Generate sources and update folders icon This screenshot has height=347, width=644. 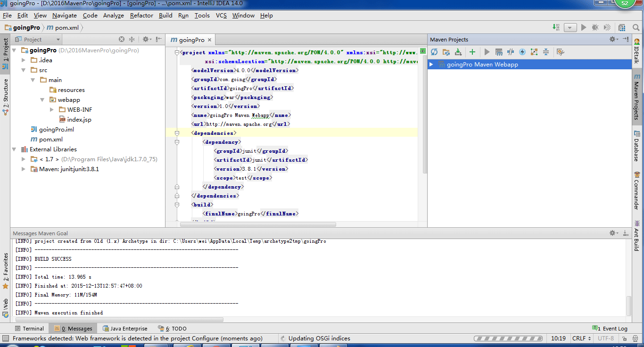click(446, 52)
